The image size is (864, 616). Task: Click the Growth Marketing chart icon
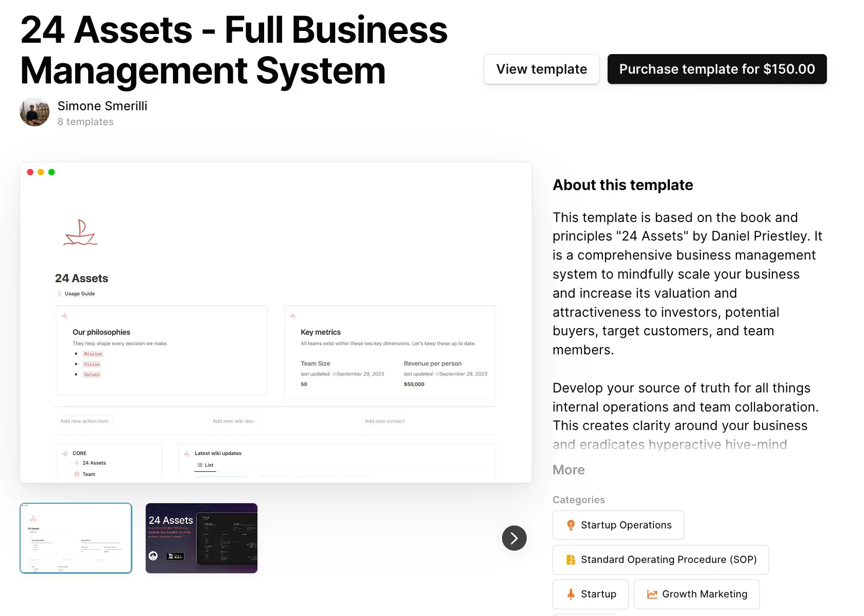point(652,594)
